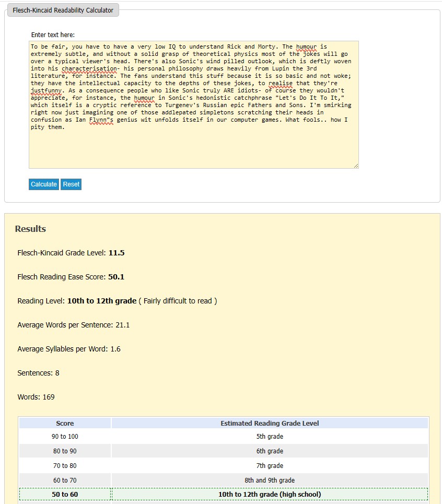Click the Calculate button
The width and height of the screenshot is (442, 504).
44,184
